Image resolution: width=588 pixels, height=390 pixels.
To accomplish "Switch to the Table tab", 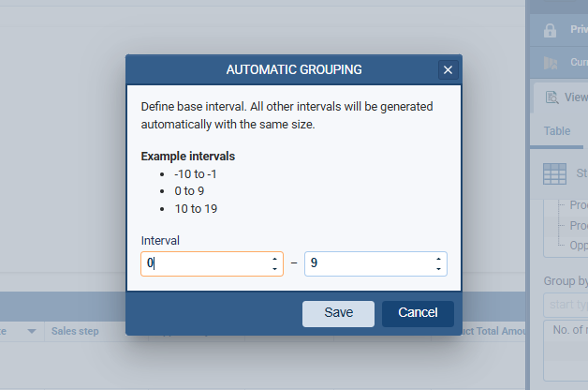I will click(x=557, y=131).
